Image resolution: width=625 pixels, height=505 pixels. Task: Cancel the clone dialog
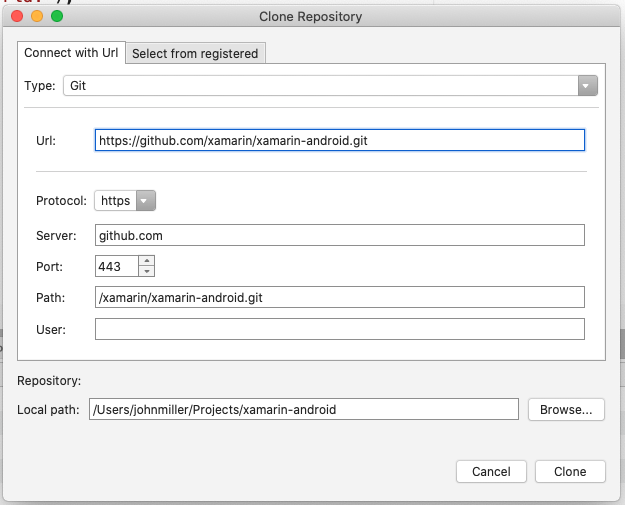pyautogui.click(x=491, y=472)
